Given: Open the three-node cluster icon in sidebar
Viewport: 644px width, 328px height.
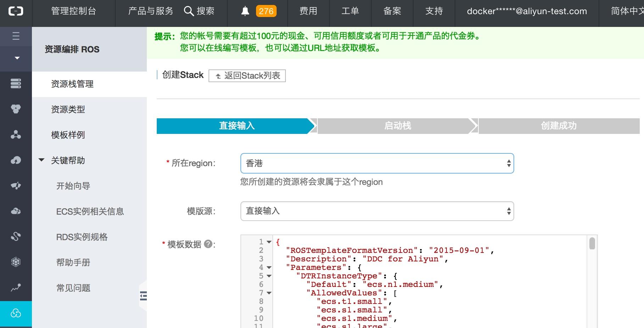Looking at the screenshot, I should pyautogui.click(x=16, y=135).
